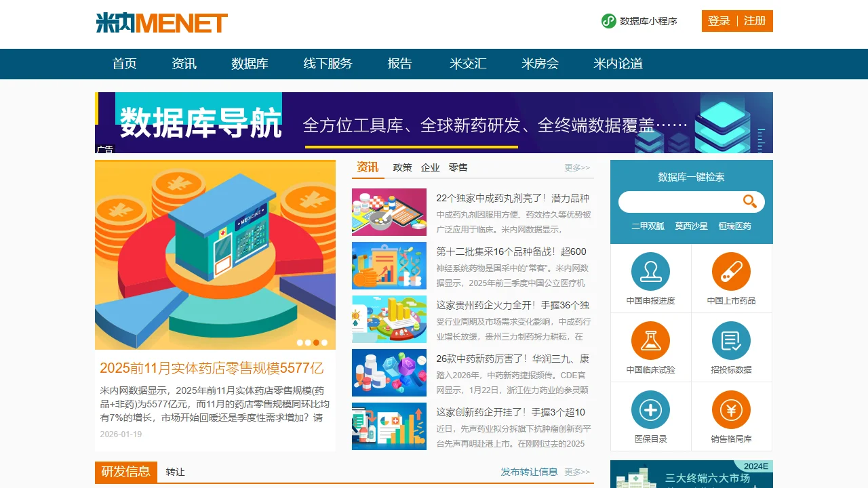
Task: Open the 中国上市药品 pill icon
Action: click(x=731, y=272)
